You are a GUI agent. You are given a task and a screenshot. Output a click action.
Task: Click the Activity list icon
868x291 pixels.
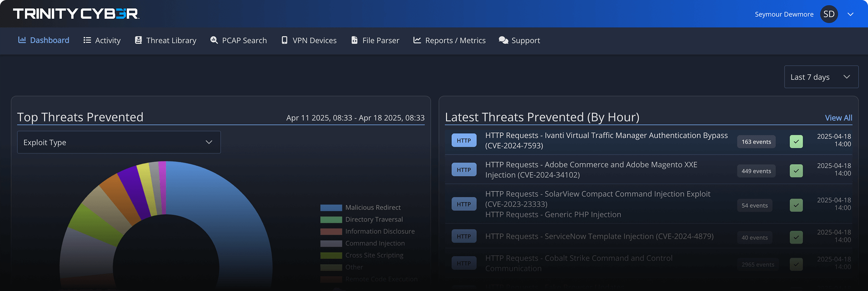[87, 40]
